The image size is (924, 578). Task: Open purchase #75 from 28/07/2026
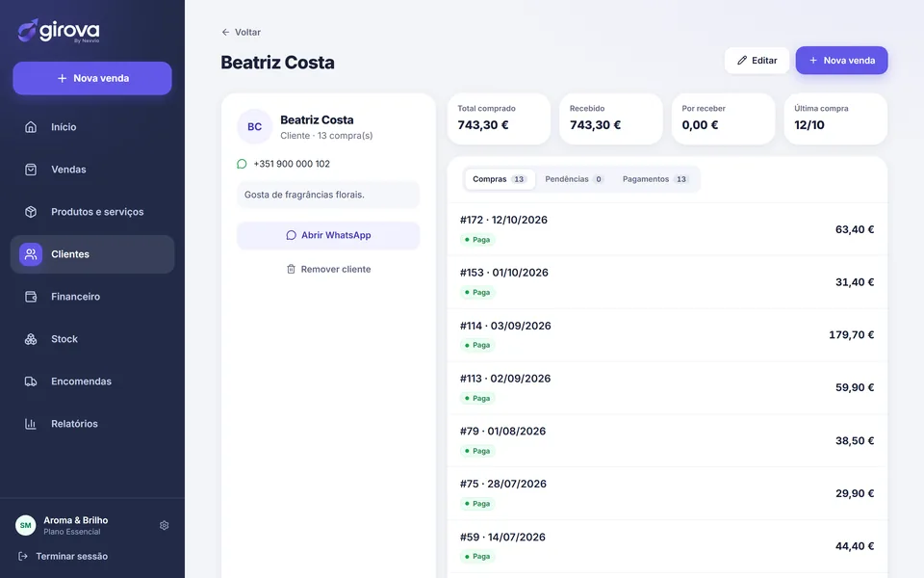[x=667, y=493]
